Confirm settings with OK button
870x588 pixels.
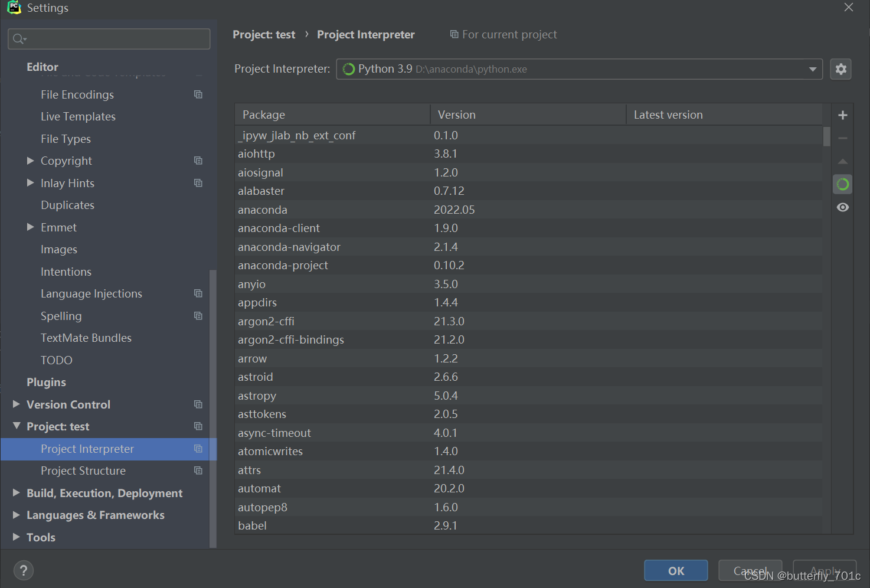676,570
